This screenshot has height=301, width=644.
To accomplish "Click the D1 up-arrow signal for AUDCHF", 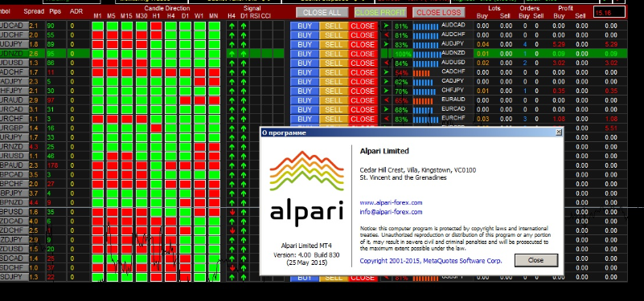I will point(244,35).
